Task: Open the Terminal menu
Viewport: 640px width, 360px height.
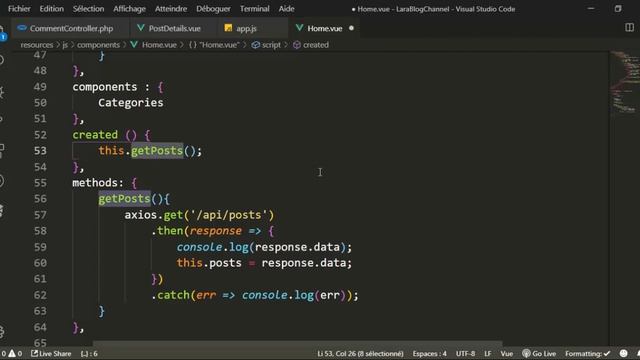Action: [x=254, y=9]
